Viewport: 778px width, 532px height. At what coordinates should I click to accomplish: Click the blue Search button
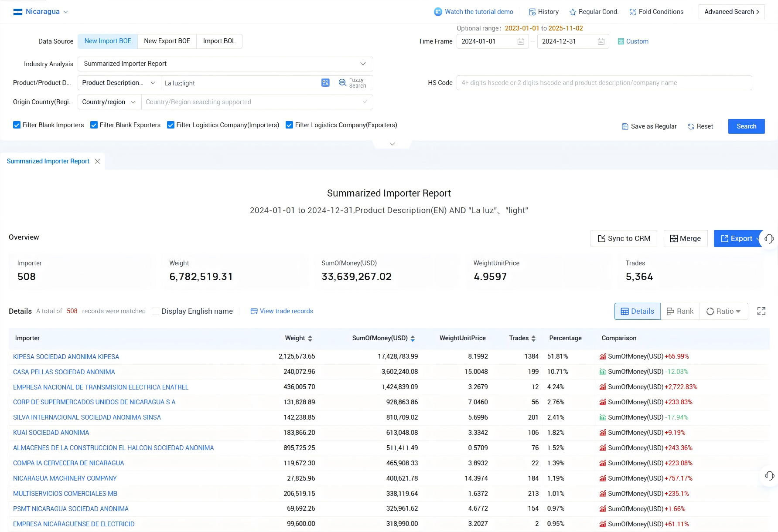coord(746,126)
